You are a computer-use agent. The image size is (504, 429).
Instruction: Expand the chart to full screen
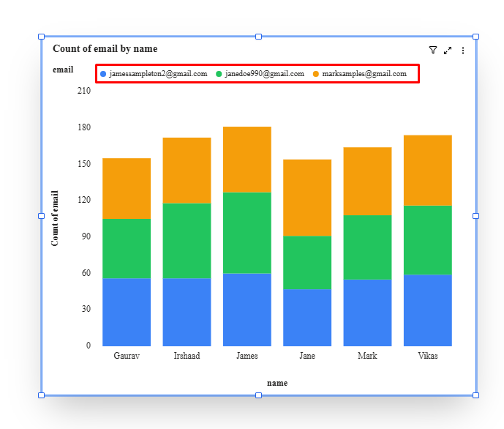[x=448, y=51]
